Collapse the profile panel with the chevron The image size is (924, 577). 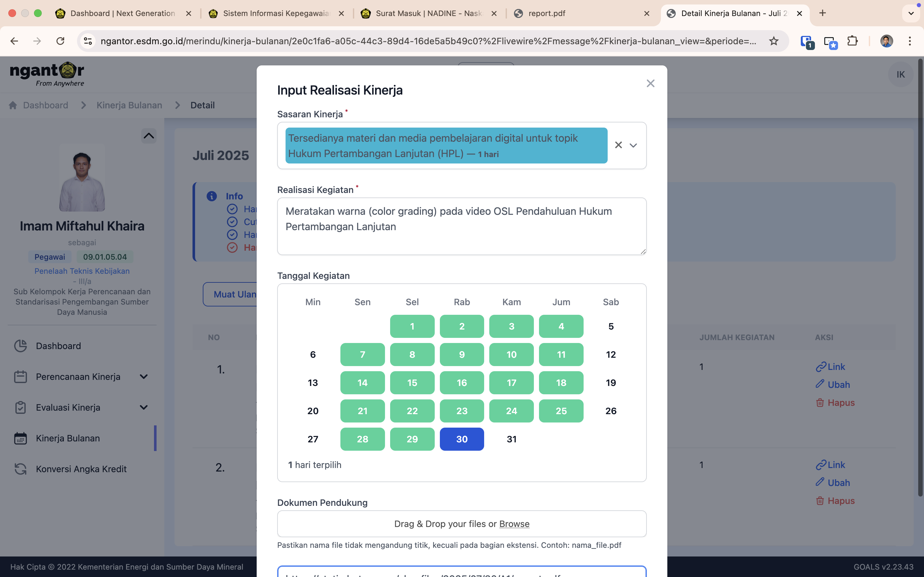click(149, 136)
